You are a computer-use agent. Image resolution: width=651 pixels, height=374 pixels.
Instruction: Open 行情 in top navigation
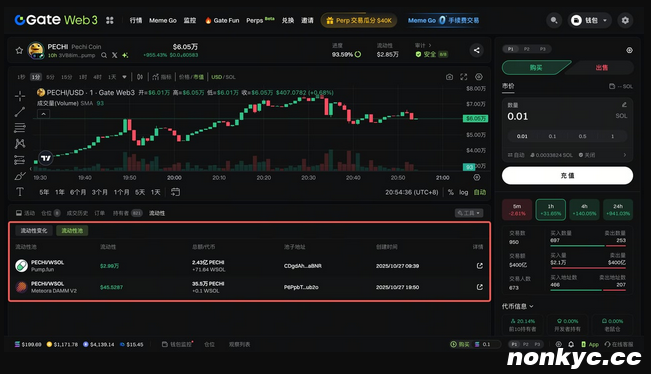pos(136,20)
